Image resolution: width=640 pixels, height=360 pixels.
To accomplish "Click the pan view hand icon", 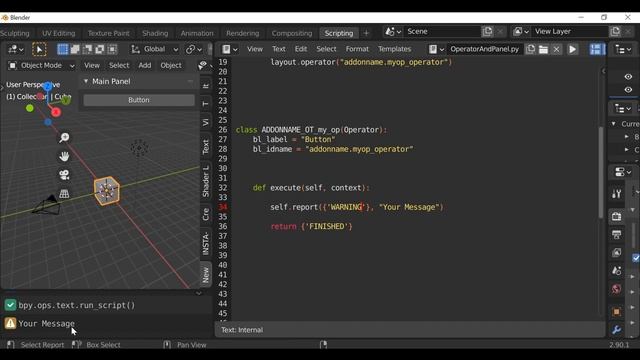I will (x=64, y=156).
